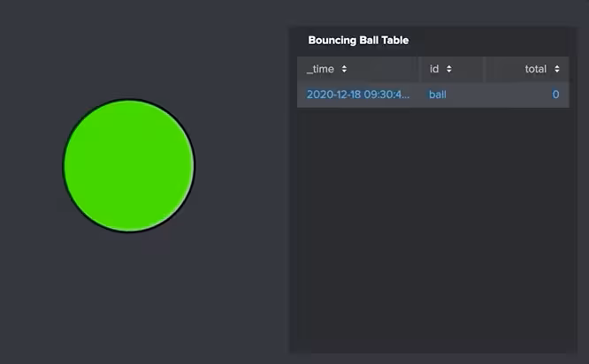Click the black outline of the ball

[63, 165]
